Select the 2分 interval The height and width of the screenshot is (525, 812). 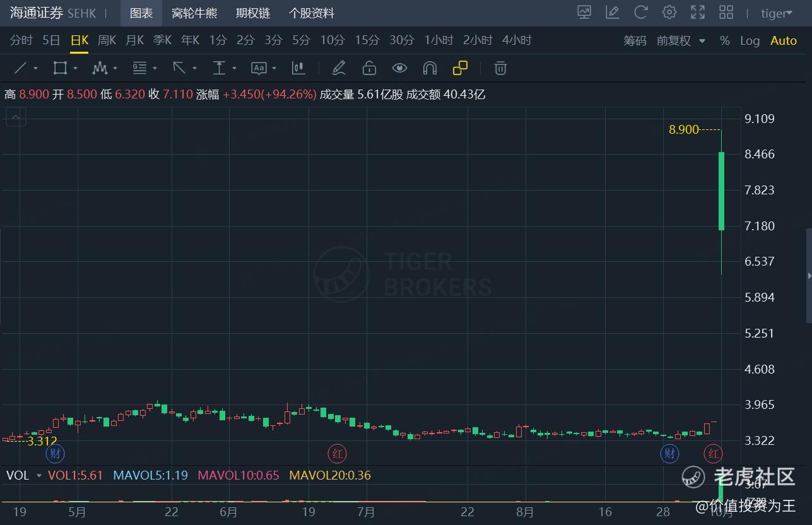(245, 40)
